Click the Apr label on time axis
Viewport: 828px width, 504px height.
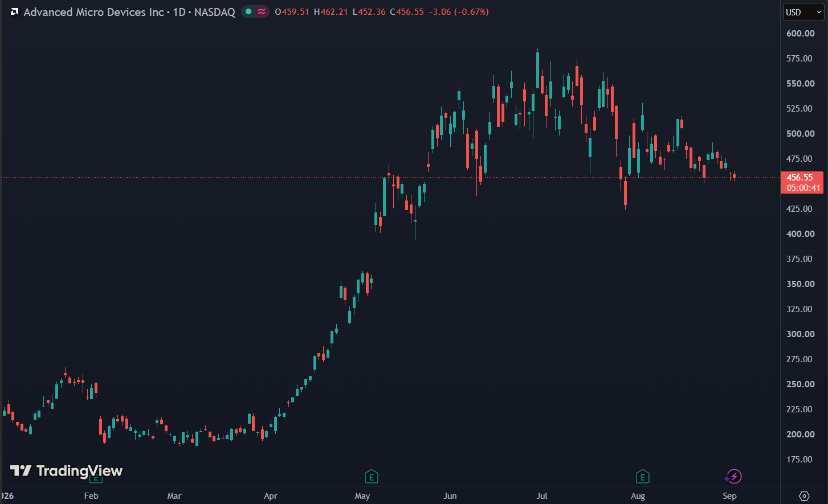click(271, 496)
